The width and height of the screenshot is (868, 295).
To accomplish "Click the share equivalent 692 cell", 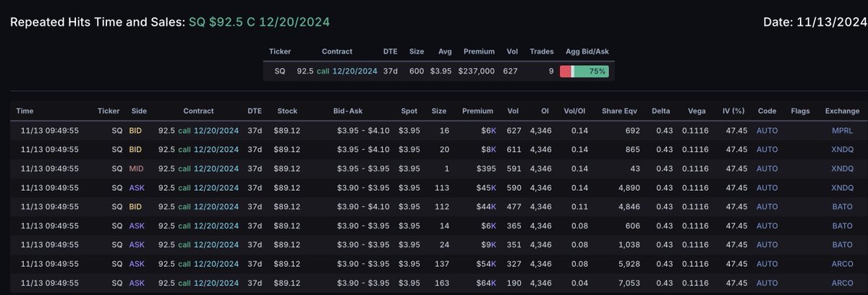I will [x=631, y=131].
